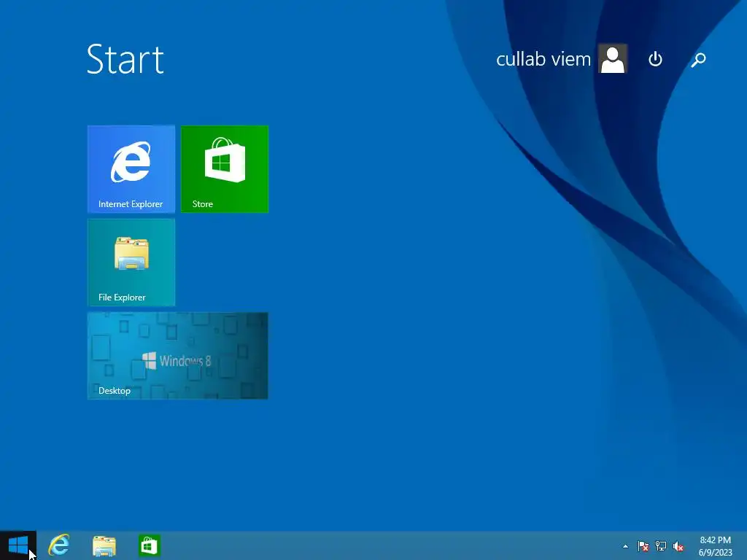
Task: Click the Windows Start button in taskbar
Action: tap(18, 545)
